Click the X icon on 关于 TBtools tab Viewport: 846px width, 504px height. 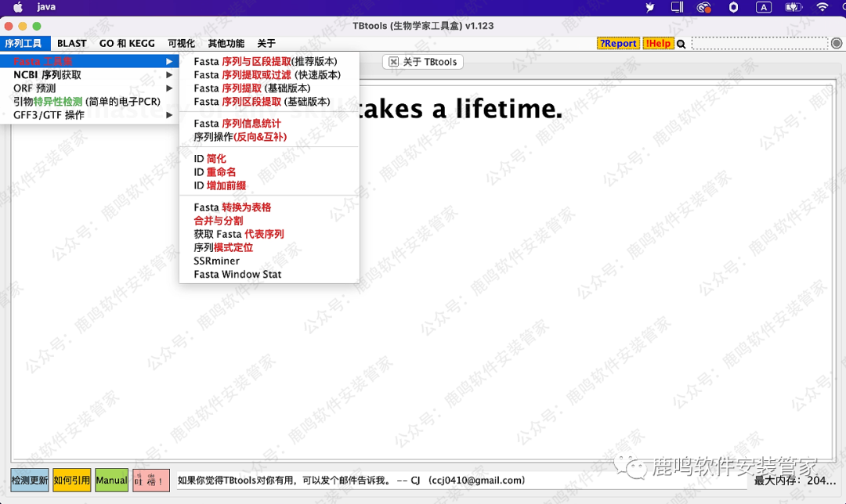[393, 62]
